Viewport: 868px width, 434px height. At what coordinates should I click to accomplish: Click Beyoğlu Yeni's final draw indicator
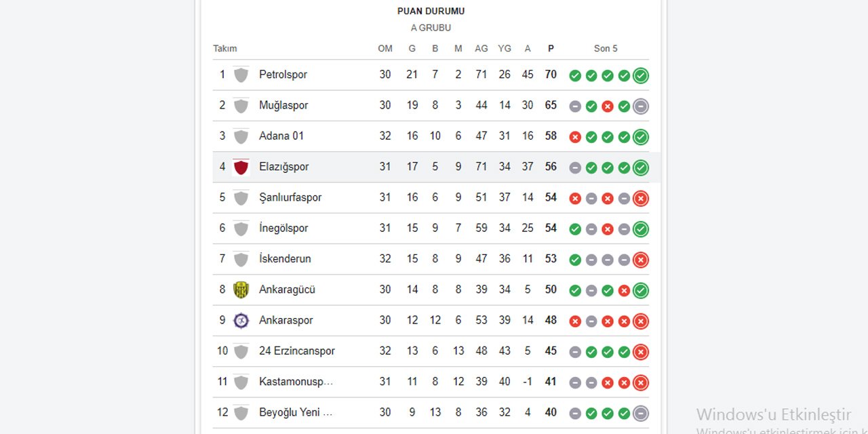pos(640,412)
